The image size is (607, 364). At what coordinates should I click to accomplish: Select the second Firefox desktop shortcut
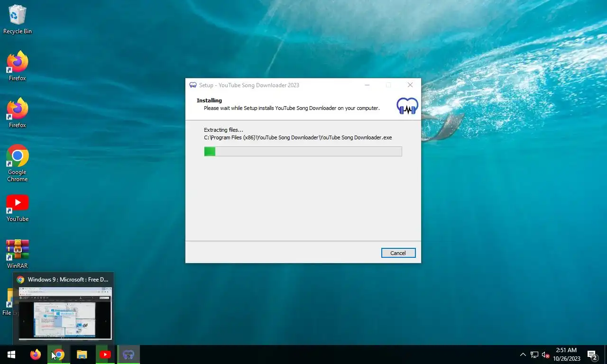(x=18, y=113)
